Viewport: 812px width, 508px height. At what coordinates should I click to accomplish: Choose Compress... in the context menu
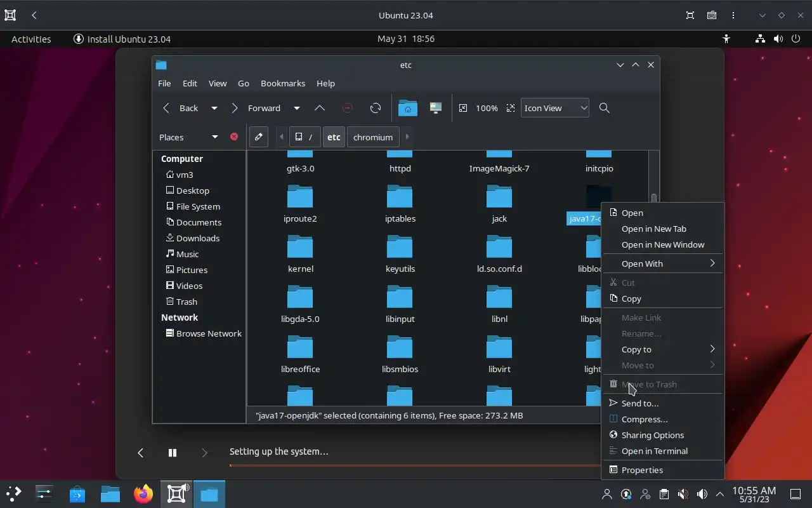click(x=662, y=419)
